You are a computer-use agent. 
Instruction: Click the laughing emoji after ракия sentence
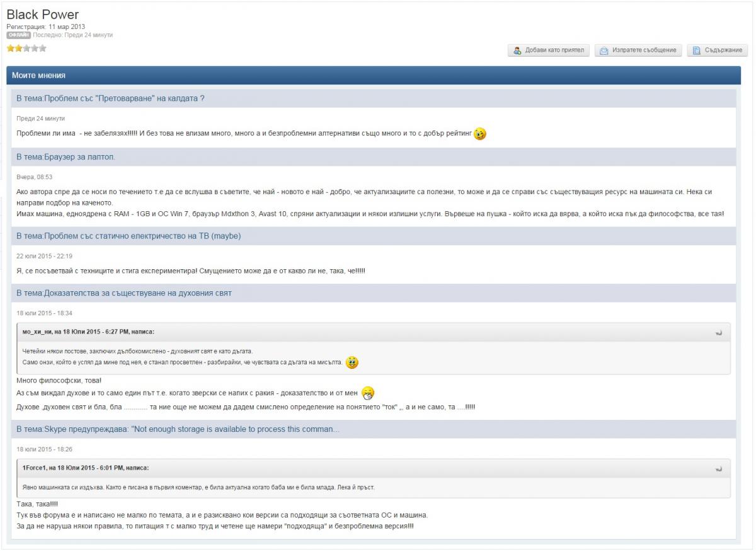368,393
